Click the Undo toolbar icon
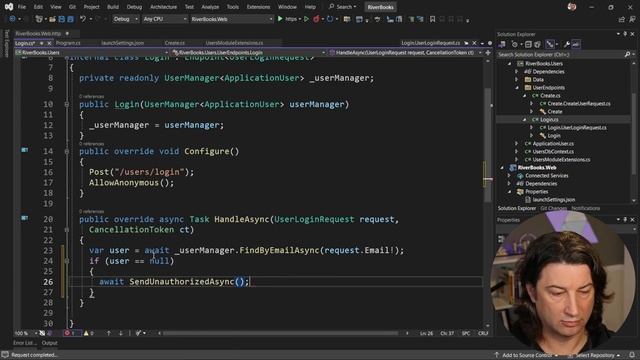 83,19
